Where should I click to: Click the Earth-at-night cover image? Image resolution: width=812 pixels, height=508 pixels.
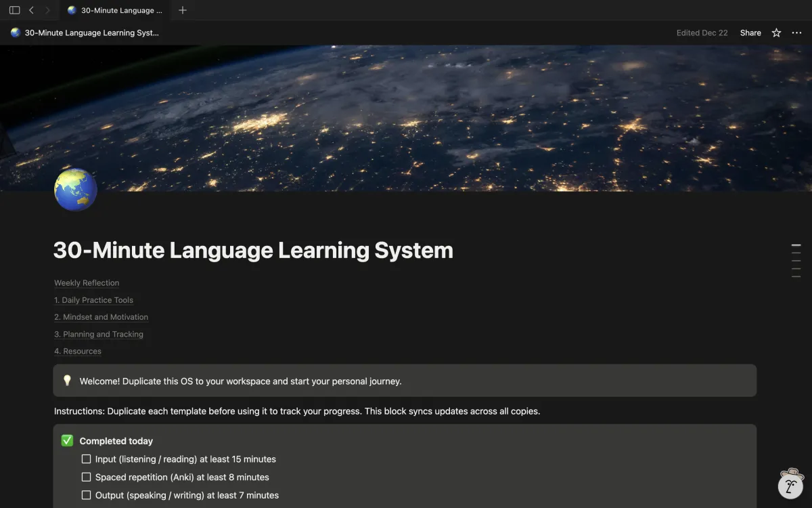(x=406, y=119)
